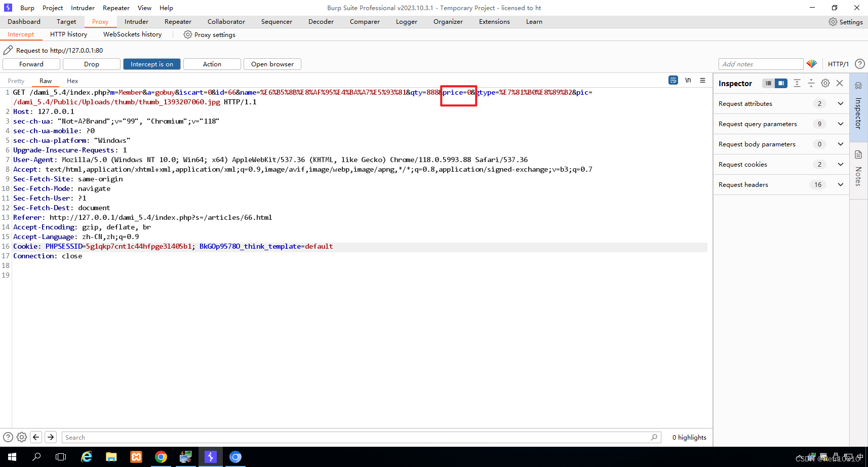
Task: Open the Help menu
Action: pos(166,8)
